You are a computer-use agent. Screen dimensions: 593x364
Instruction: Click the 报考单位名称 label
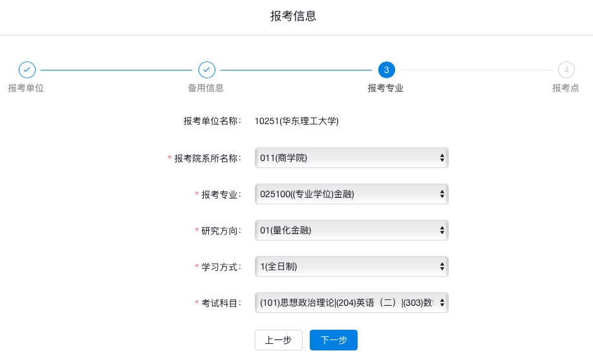point(212,121)
